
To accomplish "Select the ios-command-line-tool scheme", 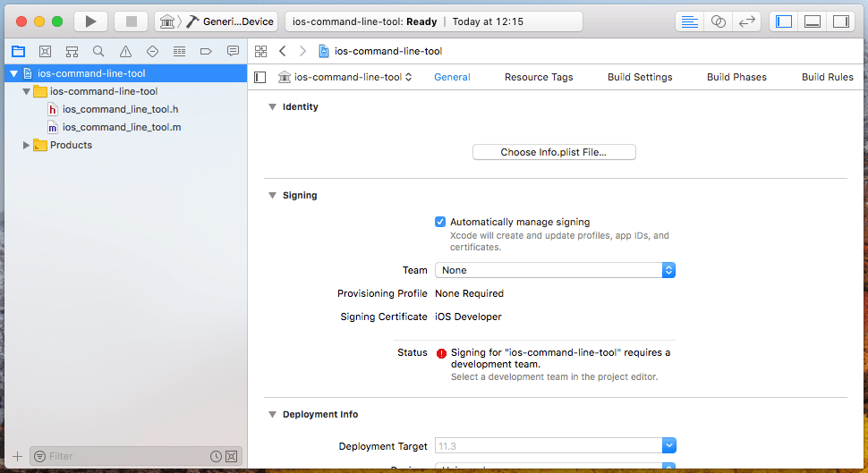I will coord(167,21).
